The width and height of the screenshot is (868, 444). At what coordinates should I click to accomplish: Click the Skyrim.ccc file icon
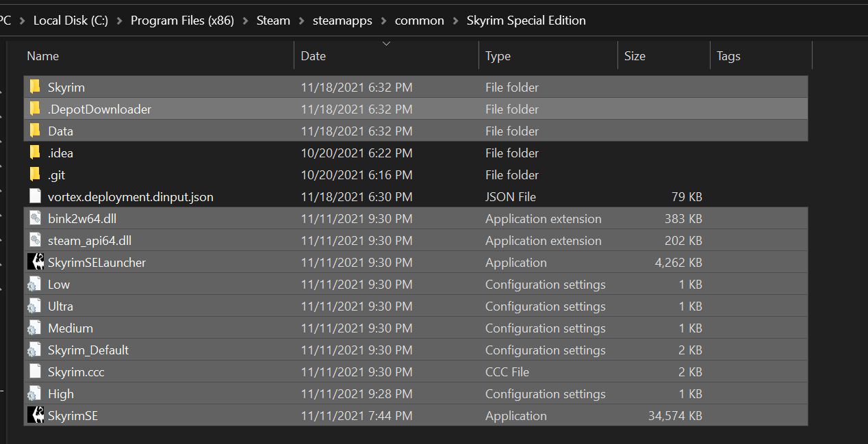pos(35,371)
